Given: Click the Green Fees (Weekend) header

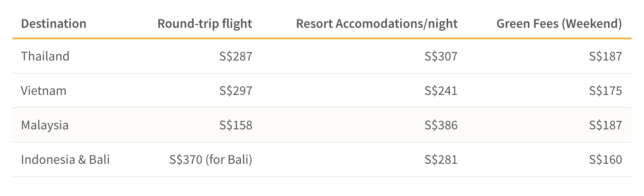Looking at the screenshot, I should pos(560,23).
